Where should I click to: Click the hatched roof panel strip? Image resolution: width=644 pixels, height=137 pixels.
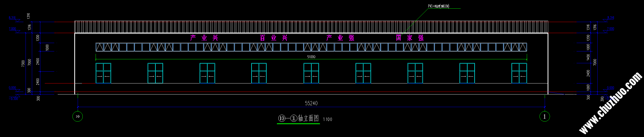click(311, 27)
